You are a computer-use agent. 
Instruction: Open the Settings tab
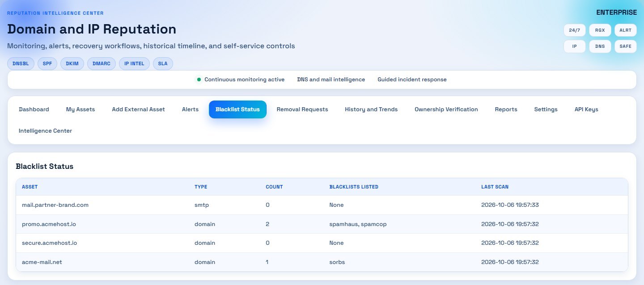pos(546,109)
